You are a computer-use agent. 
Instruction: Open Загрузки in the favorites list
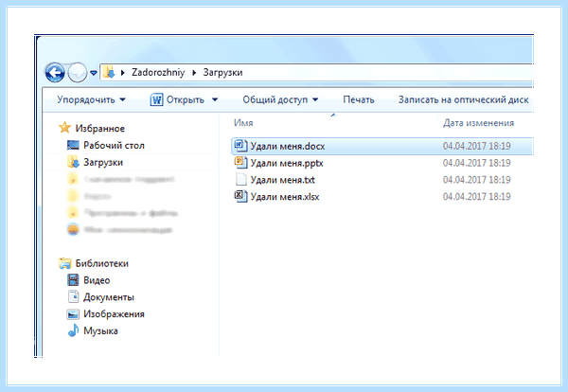[103, 162]
